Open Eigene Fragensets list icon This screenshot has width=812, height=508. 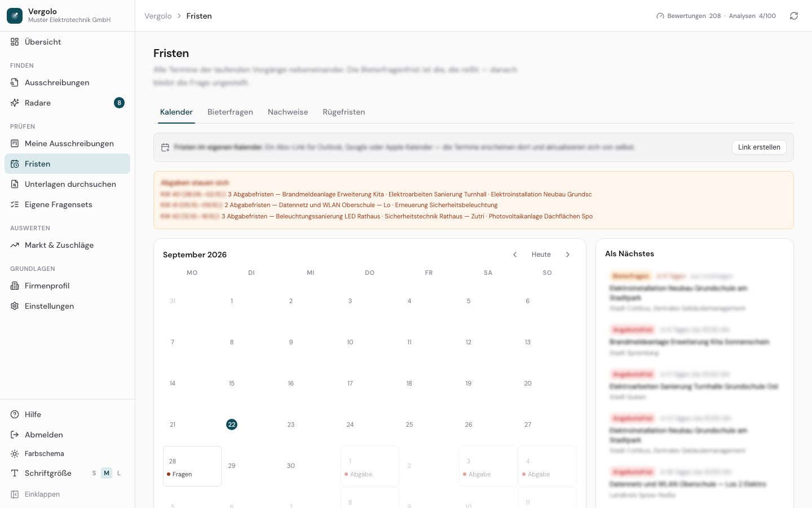coord(15,204)
